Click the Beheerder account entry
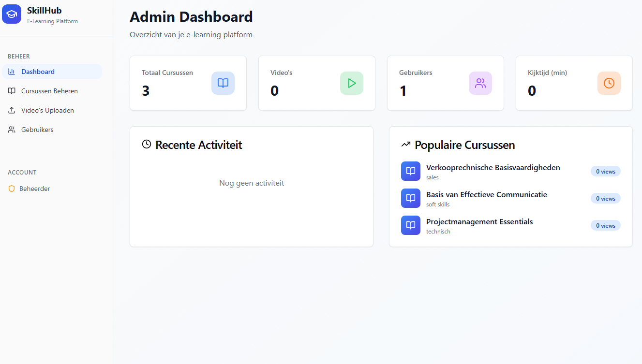The width and height of the screenshot is (642, 364). (35, 189)
